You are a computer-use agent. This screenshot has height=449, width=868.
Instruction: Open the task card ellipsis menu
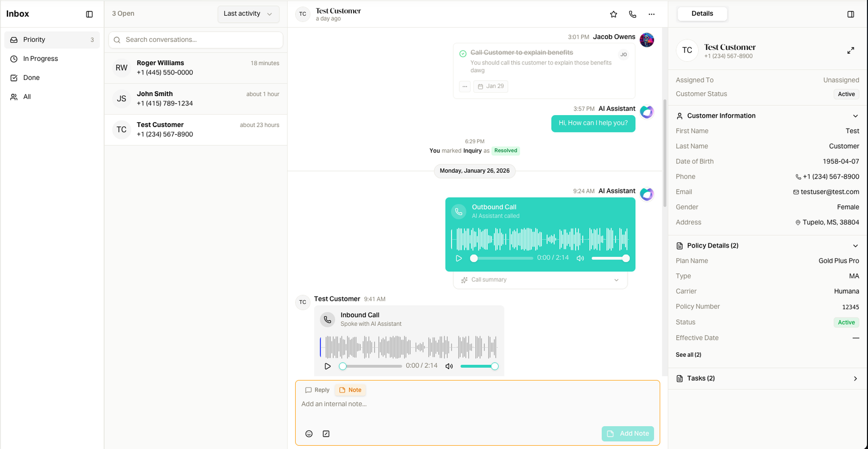465,86
